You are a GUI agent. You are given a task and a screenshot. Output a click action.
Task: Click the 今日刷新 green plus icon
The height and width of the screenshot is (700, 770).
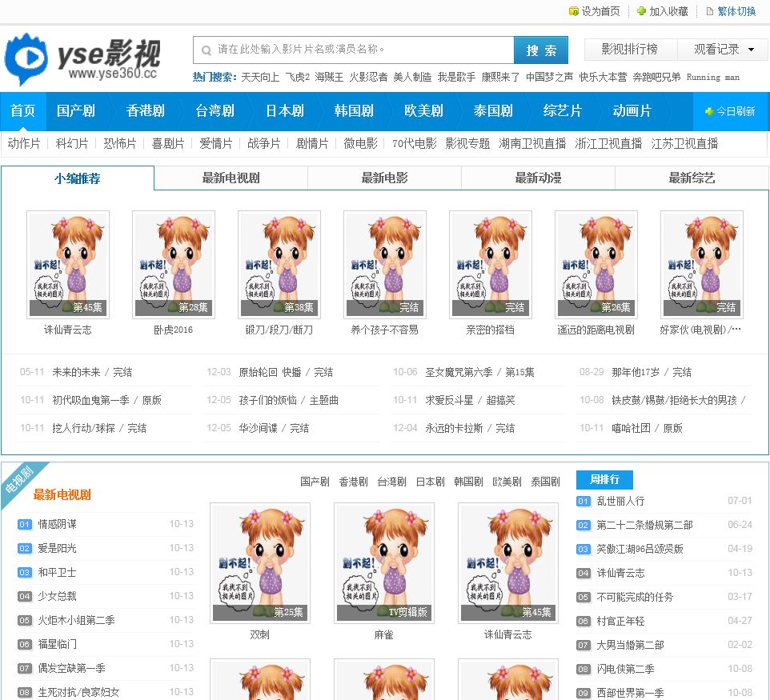pos(708,111)
